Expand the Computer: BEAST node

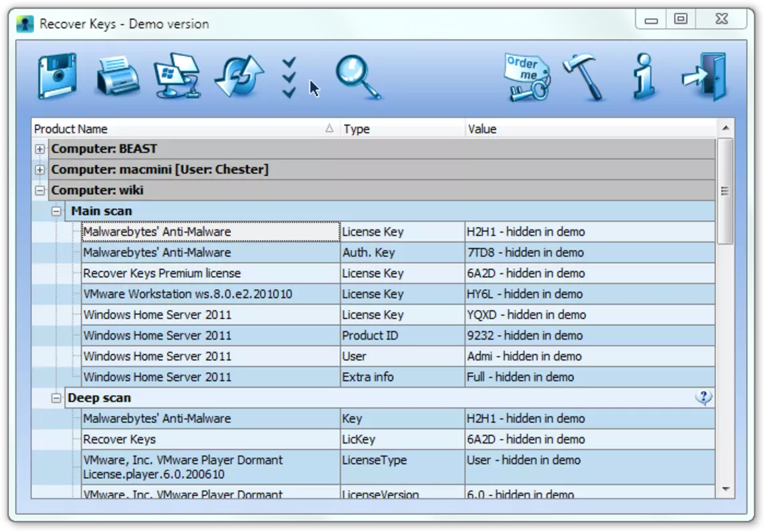[x=40, y=149]
